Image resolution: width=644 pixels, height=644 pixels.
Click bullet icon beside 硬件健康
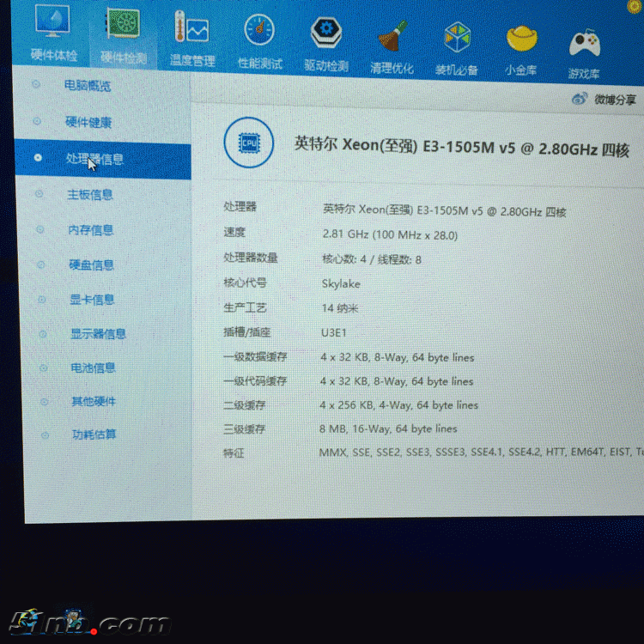pyautogui.click(x=37, y=121)
